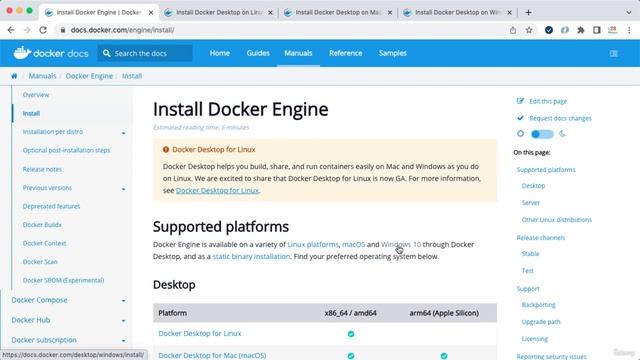Open the Overview sidebar item
The width and height of the screenshot is (640, 360).
point(36,95)
